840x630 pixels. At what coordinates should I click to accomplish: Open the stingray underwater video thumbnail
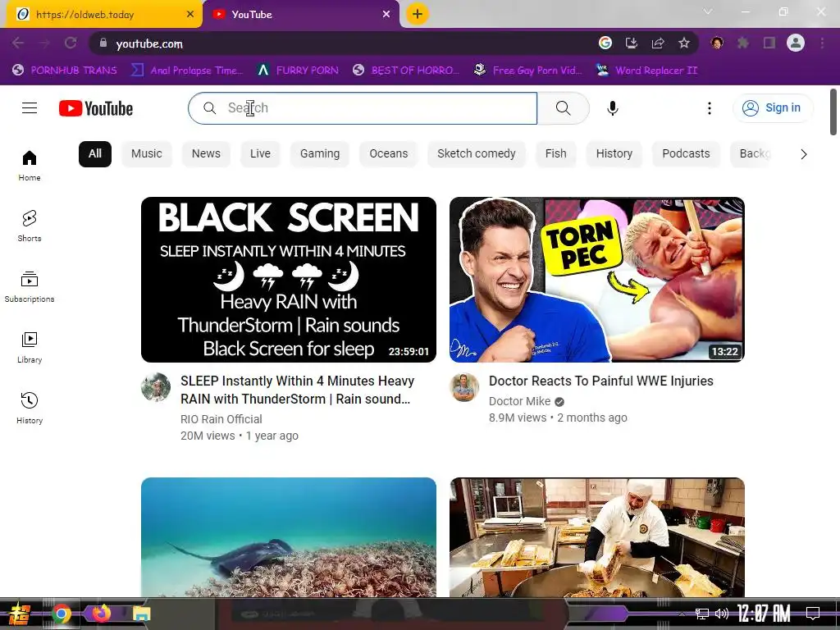(288, 537)
